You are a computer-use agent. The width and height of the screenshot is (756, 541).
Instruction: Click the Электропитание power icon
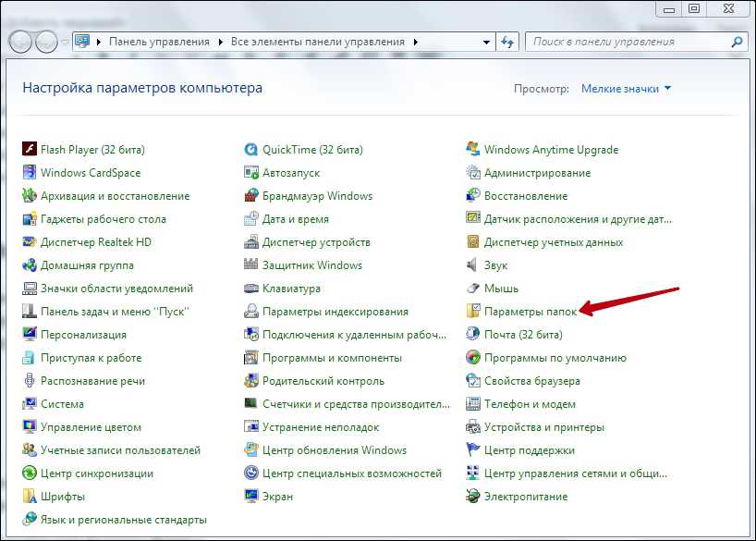click(473, 497)
